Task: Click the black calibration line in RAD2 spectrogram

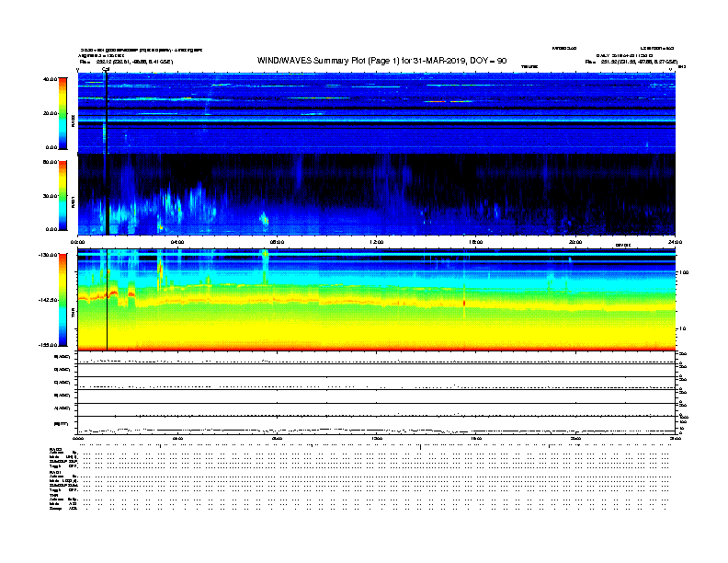Action: 107,113
